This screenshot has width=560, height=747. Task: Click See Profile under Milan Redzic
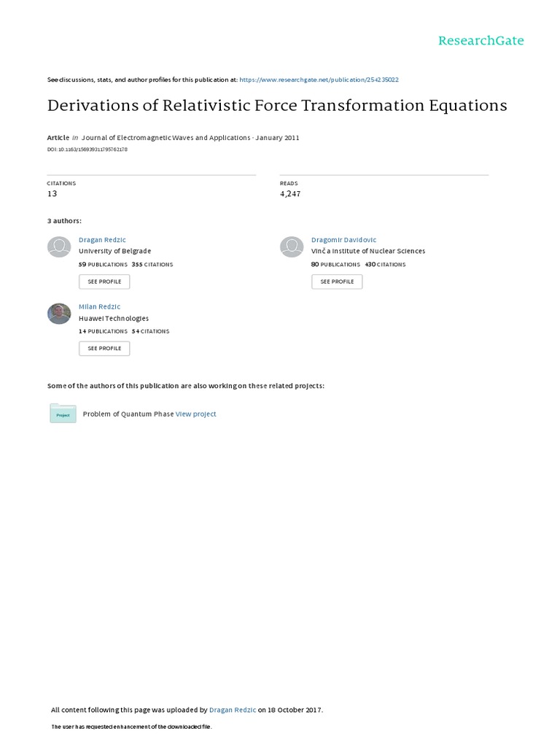click(x=104, y=349)
